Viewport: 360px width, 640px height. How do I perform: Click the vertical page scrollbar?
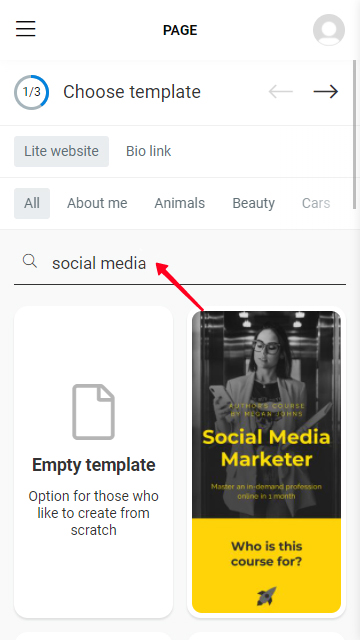click(355, 135)
